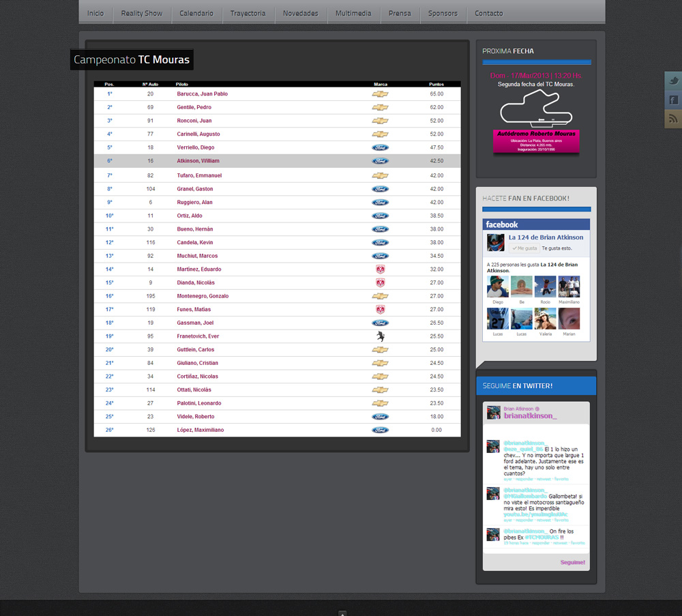Go to the Calendario menu item
682x616 pixels.
[x=196, y=14]
